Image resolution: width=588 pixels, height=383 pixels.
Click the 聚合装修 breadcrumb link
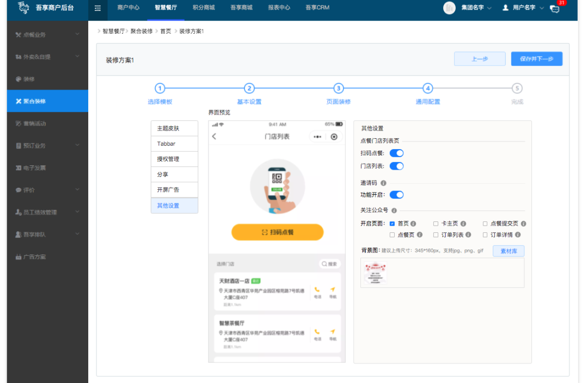tap(142, 31)
